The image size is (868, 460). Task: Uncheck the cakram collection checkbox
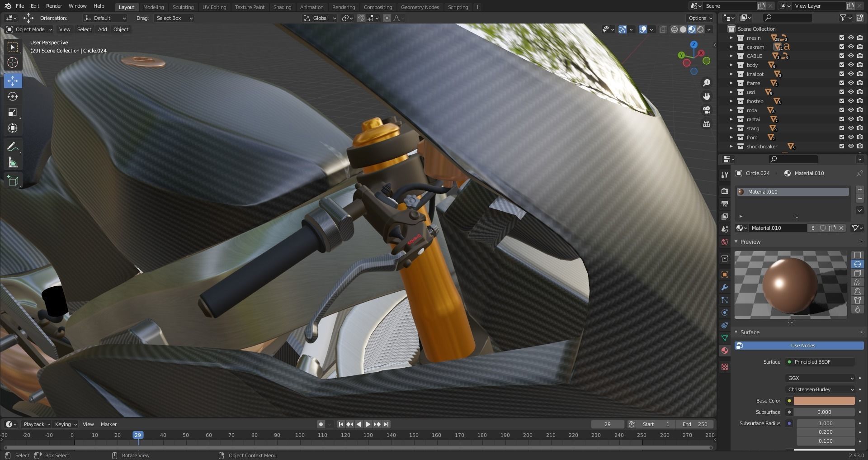[841, 47]
